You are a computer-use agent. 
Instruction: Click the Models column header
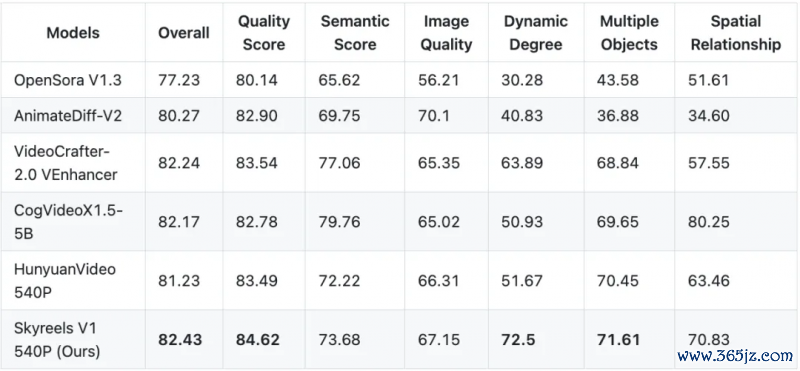click(x=73, y=33)
